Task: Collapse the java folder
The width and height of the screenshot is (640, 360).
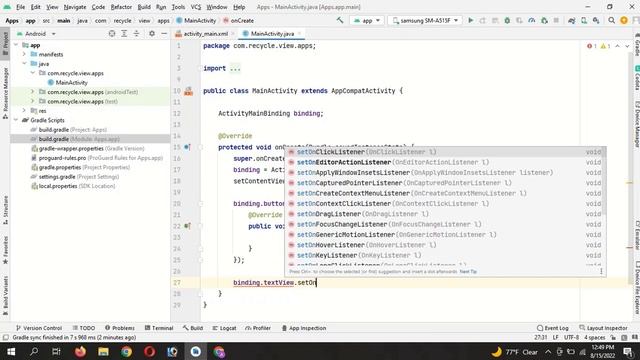Action: (24, 64)
